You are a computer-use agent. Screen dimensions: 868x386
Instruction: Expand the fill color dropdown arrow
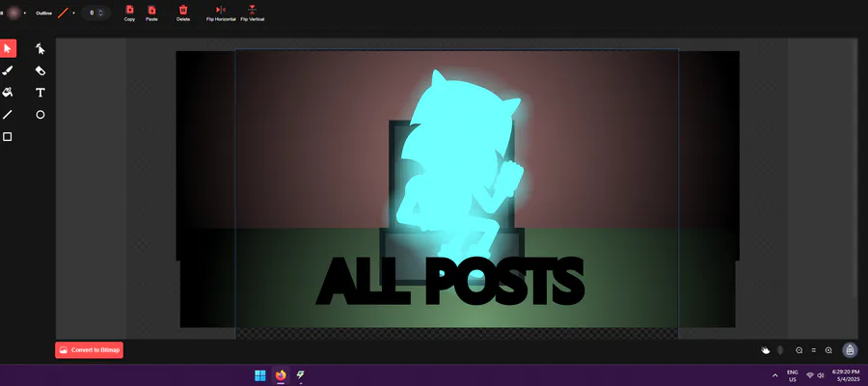24,13
